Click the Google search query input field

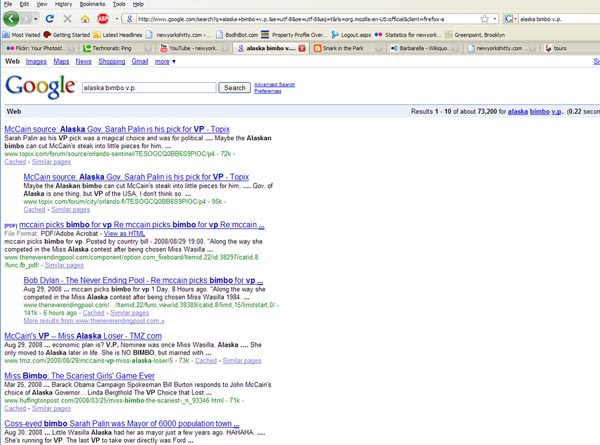pos(149,88)
